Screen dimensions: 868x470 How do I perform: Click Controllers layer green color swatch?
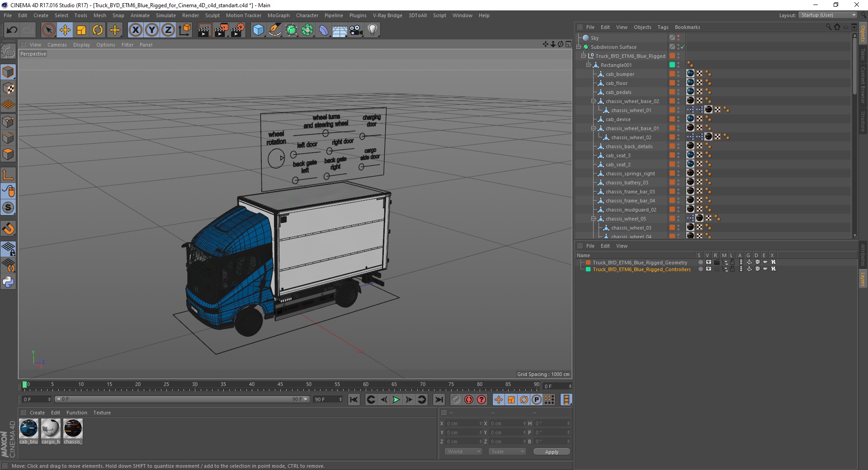click(588, 269)
